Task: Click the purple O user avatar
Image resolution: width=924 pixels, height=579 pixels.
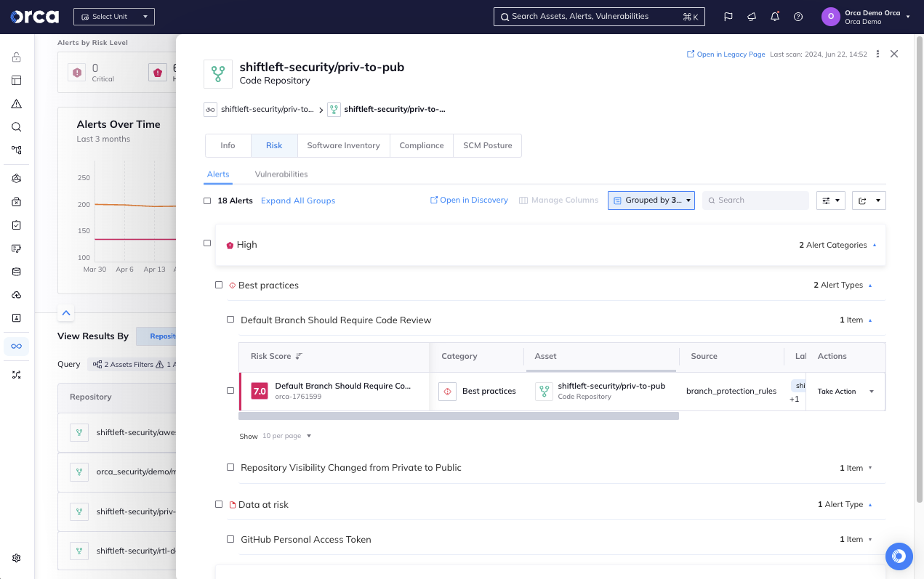Action: point(831,17)
